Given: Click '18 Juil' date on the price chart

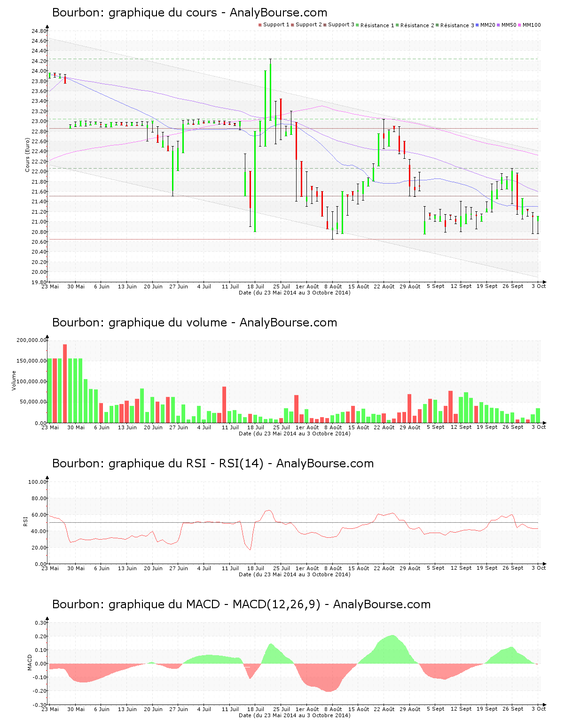Looking at the screenshot, I should [256, 287].
